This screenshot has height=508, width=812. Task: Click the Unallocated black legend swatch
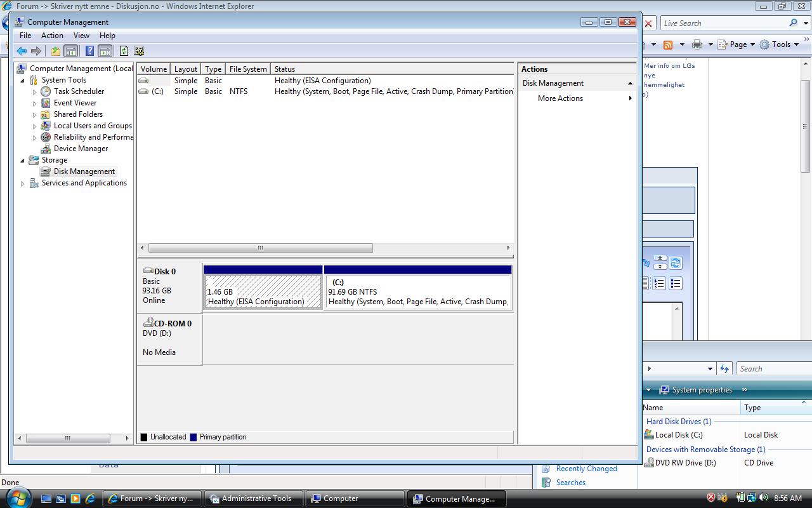[144, 437]
